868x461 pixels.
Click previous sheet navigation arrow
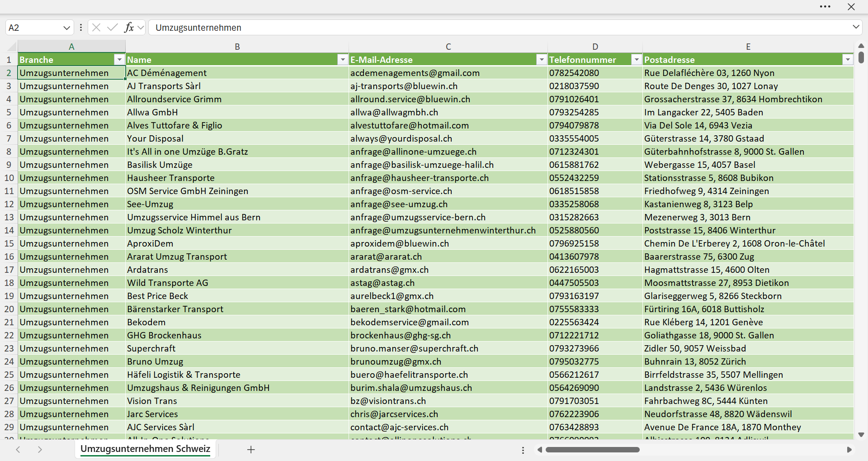(18, 449)
